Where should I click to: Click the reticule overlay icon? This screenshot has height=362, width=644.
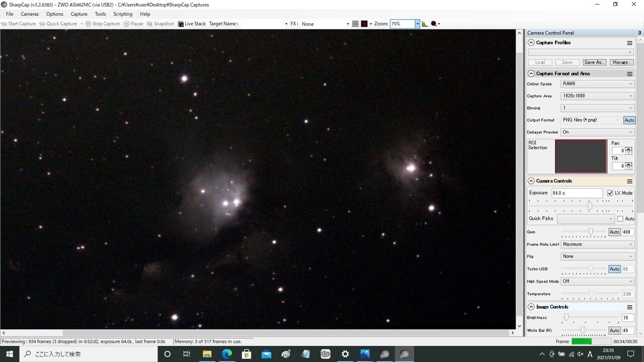click(364, 24)
